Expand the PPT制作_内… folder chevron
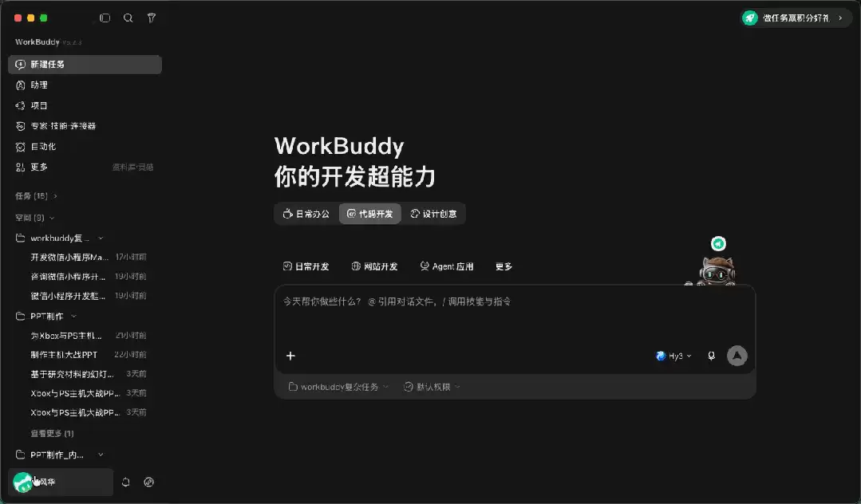The height and width of the screenshot is (504, 861). (x=101, y=455)
